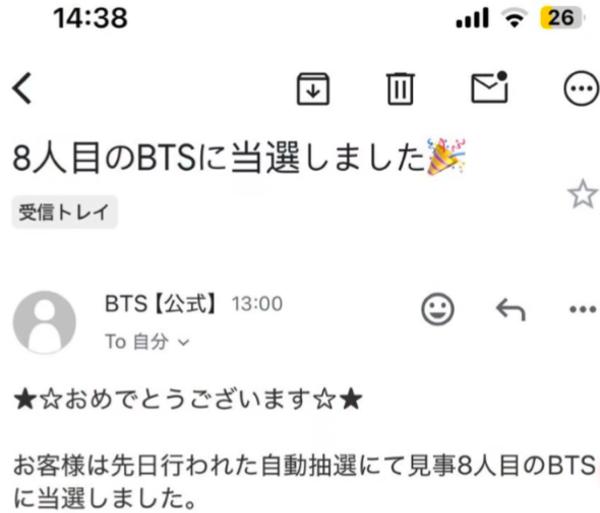
Task: Tap the cellular signal bars icon
Action: click(x=473, y=18)
